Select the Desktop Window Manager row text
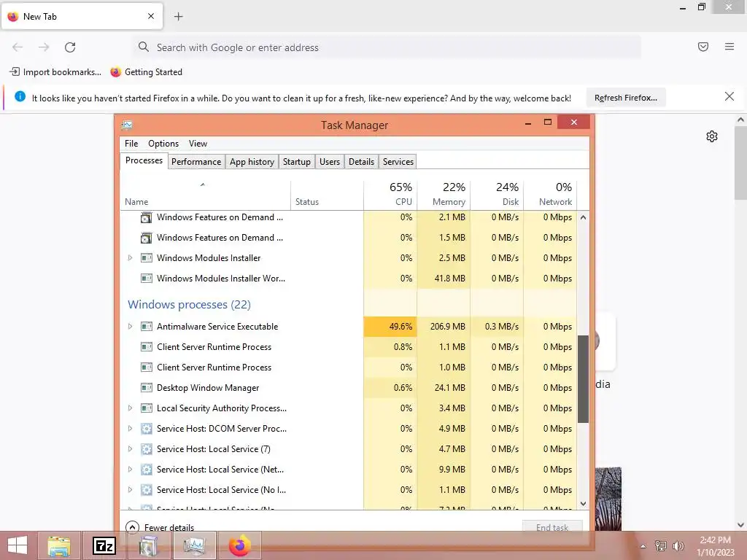This screenshot has height=560, width=747. [x=208, y=388]
